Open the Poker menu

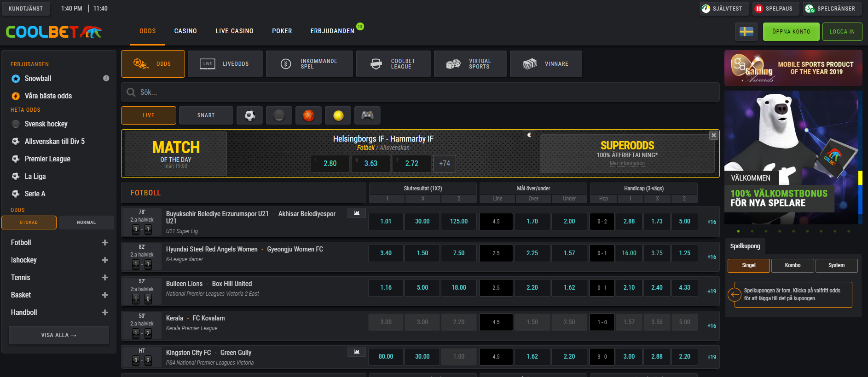coord(282,31)
